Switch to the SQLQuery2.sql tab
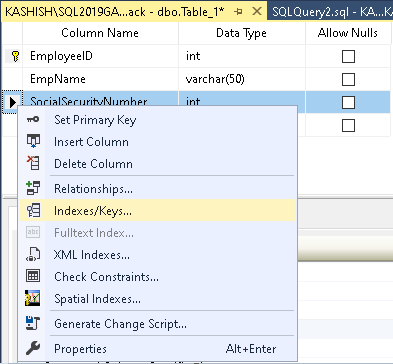393x364 pixels. pos(330,12)
